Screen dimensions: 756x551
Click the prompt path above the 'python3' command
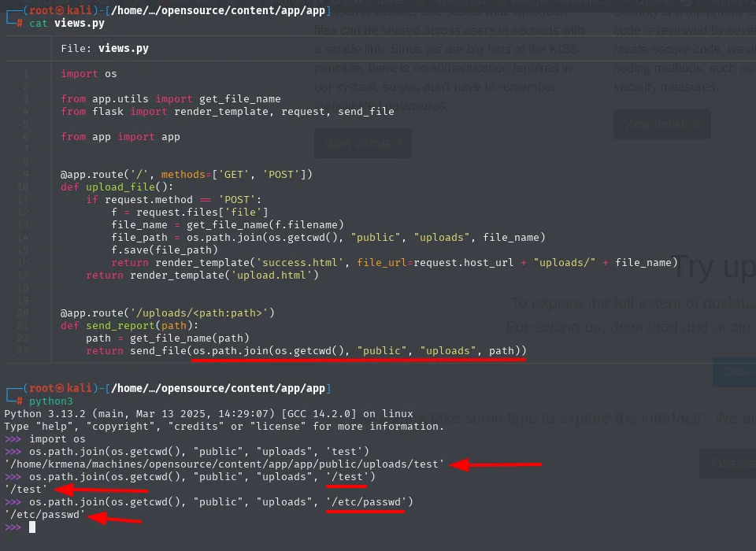pos(218,388)
